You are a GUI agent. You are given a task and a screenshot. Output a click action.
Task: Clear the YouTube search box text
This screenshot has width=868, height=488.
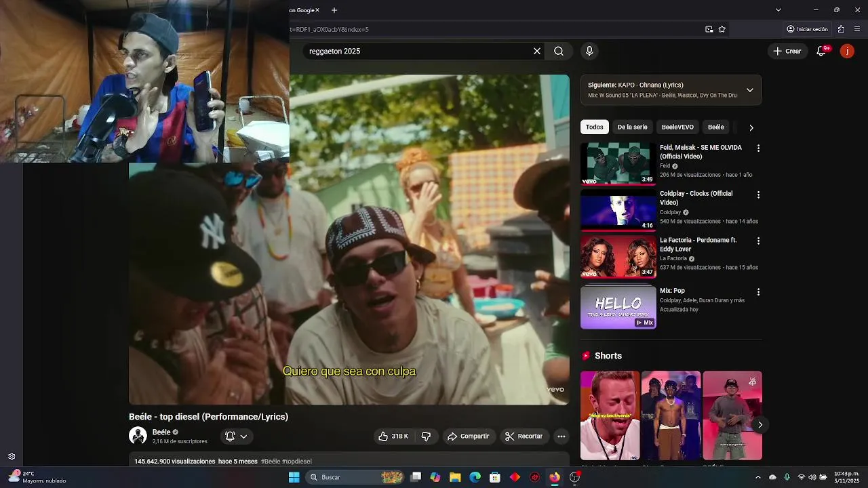click(x=537, y=51)
